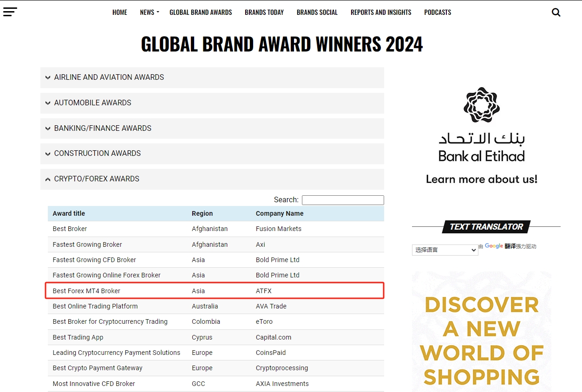Open REPORTS AND INSIGHTS menu item

(381, 13)
